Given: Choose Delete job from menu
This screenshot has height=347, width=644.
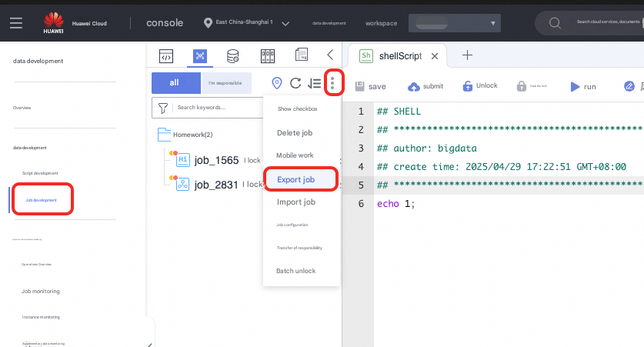Looking at the screenshot, I should click(295, 132).
